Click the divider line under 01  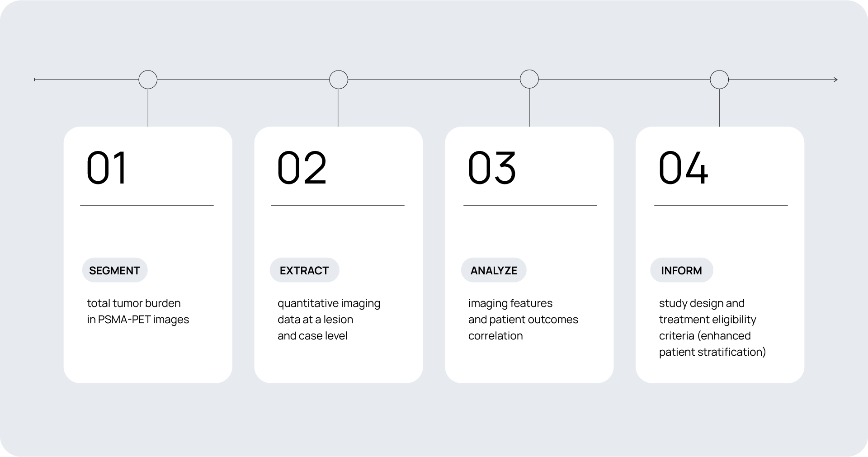coord(147,206)
